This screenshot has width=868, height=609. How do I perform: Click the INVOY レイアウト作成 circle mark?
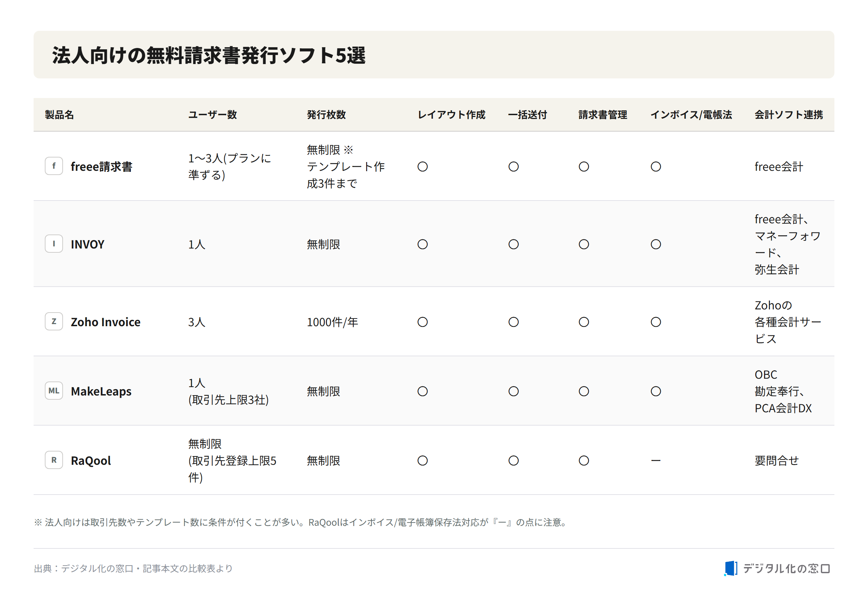point(423,245)
